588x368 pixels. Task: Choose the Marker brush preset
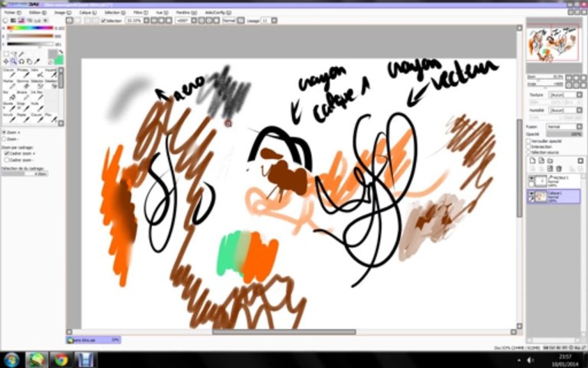pos(9,84)
